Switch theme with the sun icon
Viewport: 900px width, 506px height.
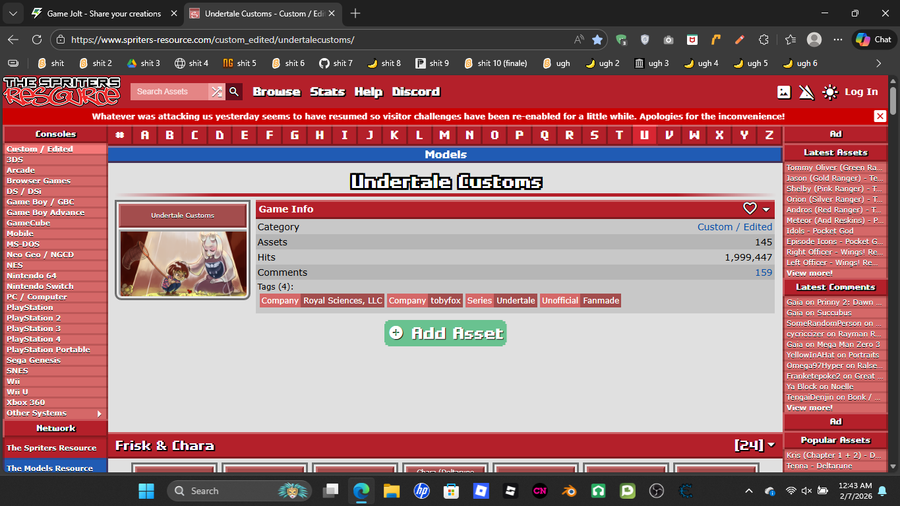tap(830, 92)
